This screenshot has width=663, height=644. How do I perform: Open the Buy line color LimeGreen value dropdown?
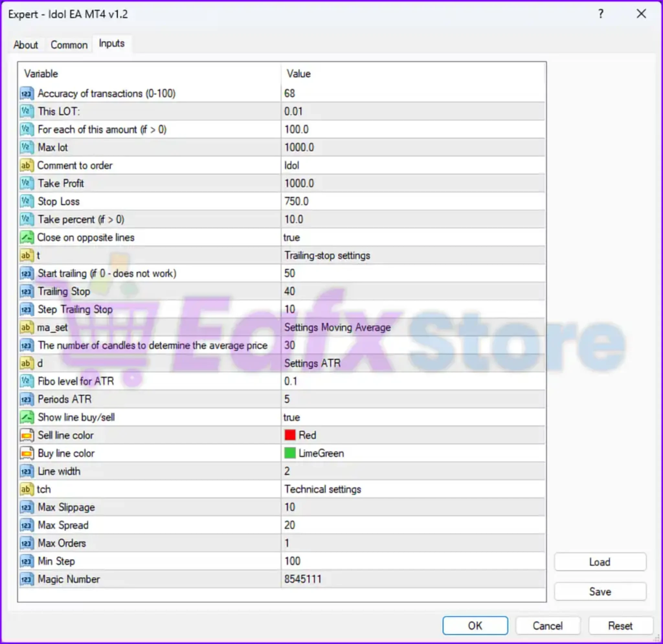coord(321,453)
